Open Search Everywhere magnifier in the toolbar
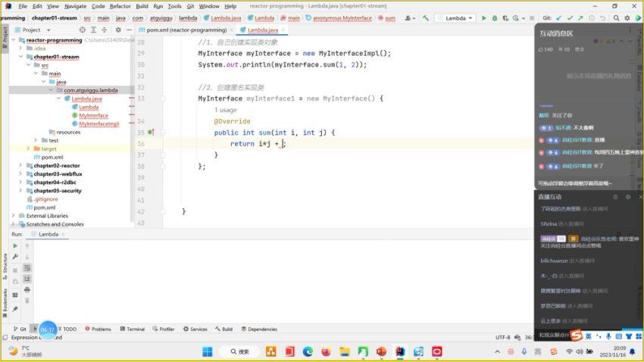Screen dimensions: 644x362 pyautogui.click(x=616, y=18)
